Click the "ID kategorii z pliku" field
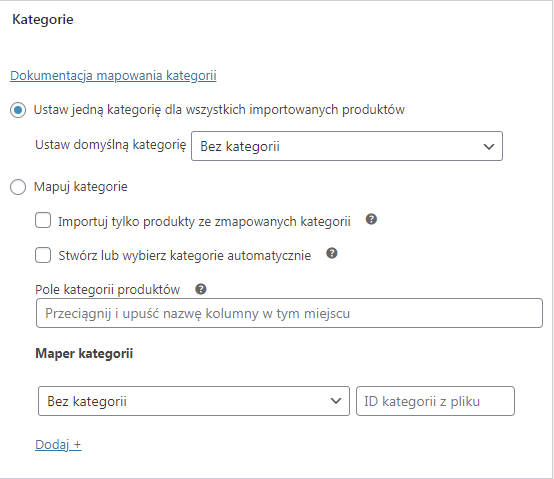Image resolution: width=554 pixels, height=479 pixels. (435, 401)
